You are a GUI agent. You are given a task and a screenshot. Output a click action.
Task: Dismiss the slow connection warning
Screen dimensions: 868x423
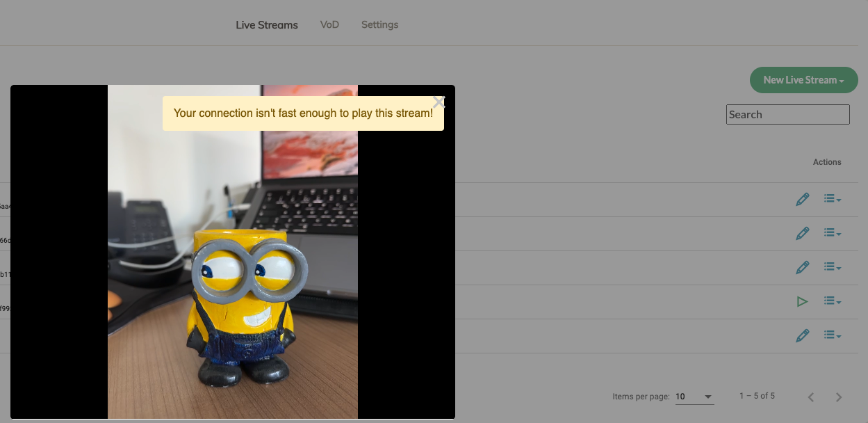(x=439, y=102)
